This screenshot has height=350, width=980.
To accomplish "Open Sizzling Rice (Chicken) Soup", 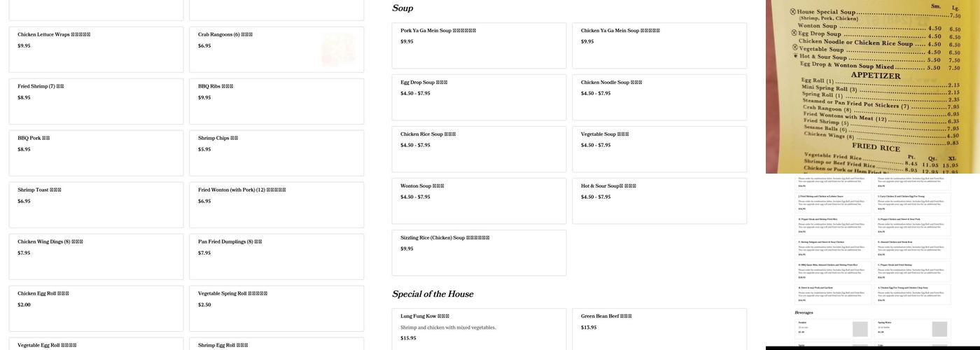I will (479, 252).
